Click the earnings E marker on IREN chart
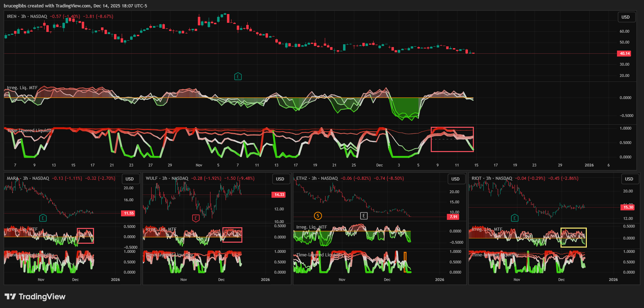 238,77
